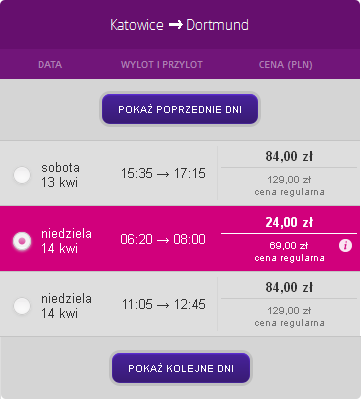The image size is (361, 399).
Task: Click the info icon beside 69,00 zł
Action: coord(345,246)
